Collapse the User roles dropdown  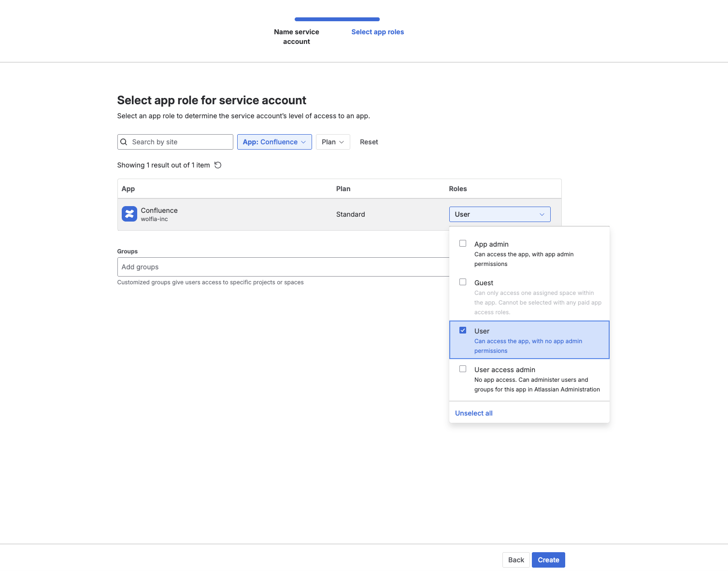click(x=542, y=214)
